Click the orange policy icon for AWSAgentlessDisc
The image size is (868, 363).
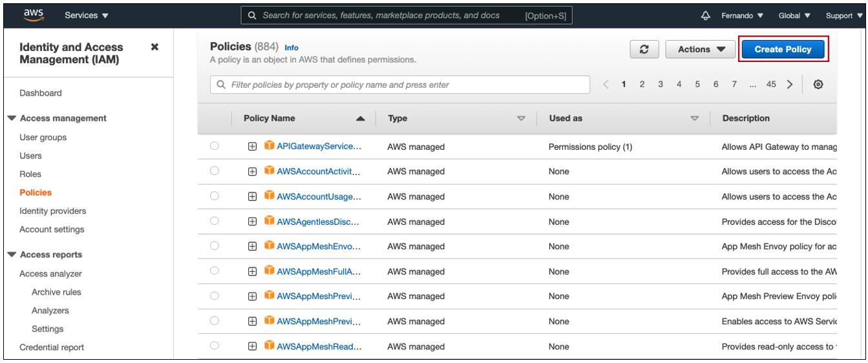point(270,221)
